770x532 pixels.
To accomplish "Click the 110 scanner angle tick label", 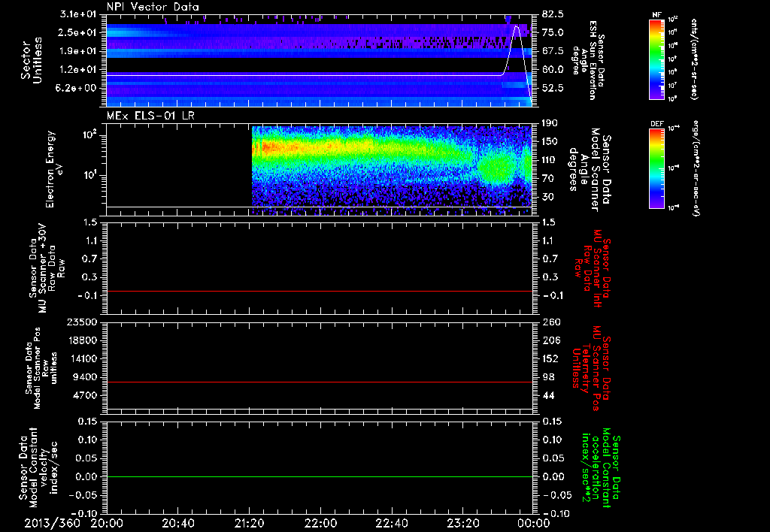I will [550, 160].
